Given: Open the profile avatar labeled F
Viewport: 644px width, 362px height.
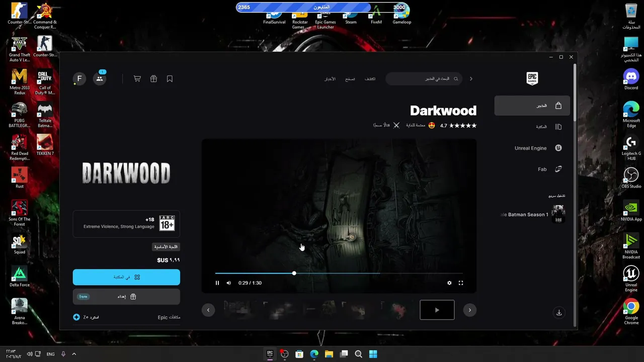Looking at the screenshot, I should point(79,78).
